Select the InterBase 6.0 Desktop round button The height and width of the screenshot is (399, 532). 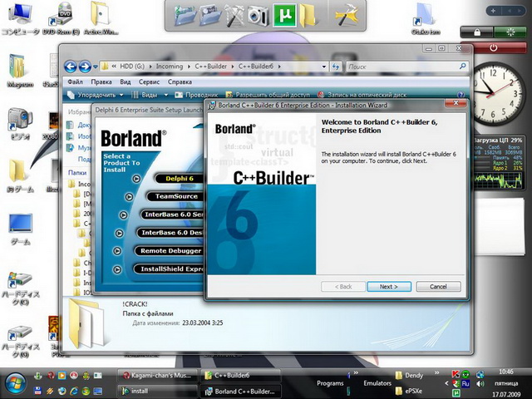pos(119,233)
